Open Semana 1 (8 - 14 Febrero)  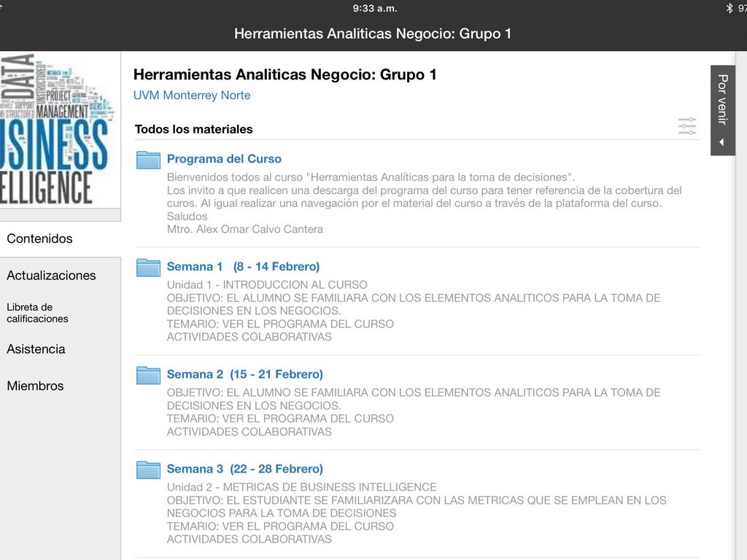[243, 267]
